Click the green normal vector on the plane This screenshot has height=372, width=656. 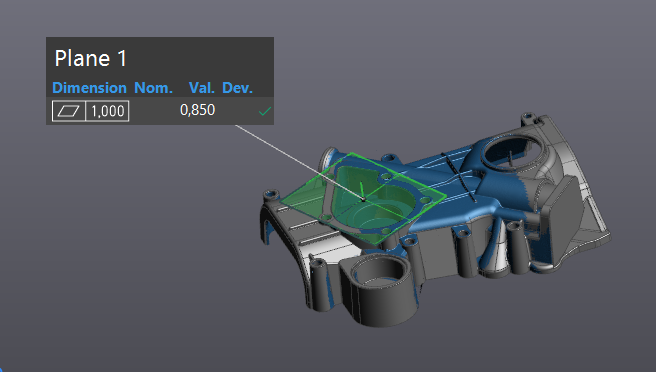tap(361, 190)
